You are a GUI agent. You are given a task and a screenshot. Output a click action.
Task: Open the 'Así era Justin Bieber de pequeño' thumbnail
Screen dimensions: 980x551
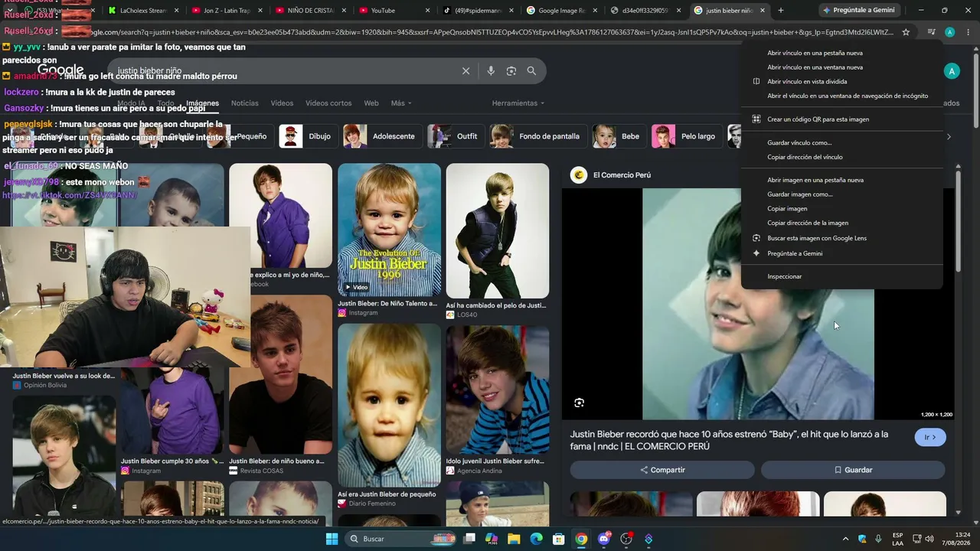point(389,406)
